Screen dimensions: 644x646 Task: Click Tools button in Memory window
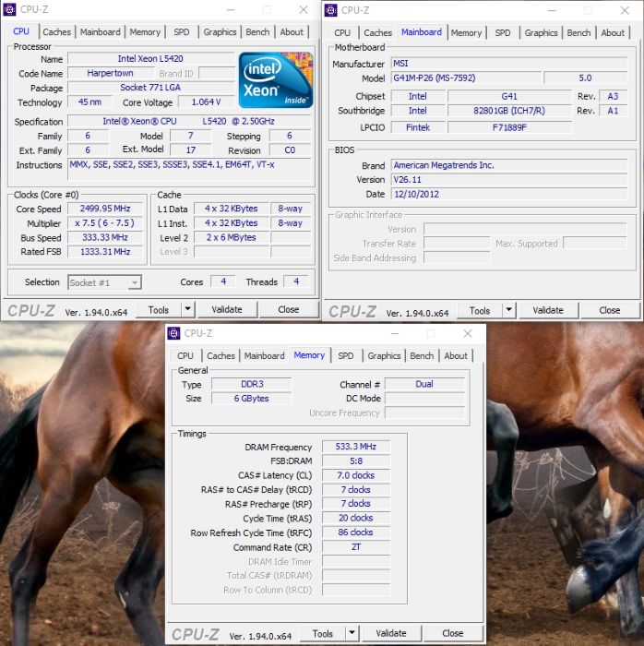pos(322,633)
